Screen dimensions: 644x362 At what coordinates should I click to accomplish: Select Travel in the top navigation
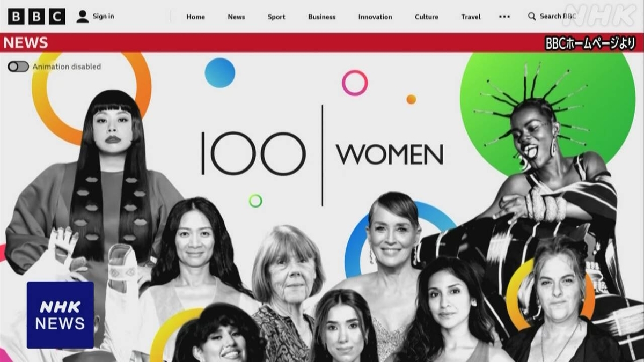click(471, 17)
